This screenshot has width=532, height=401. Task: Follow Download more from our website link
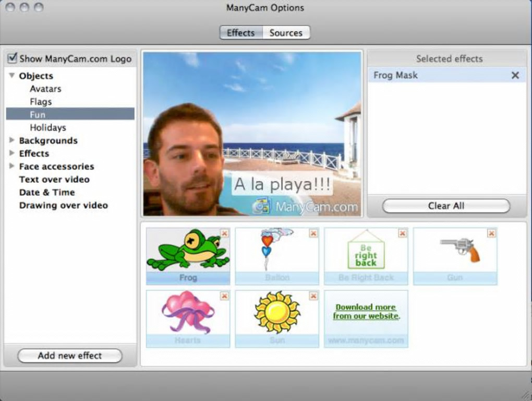pyautogui.click(x=366, y=311)
